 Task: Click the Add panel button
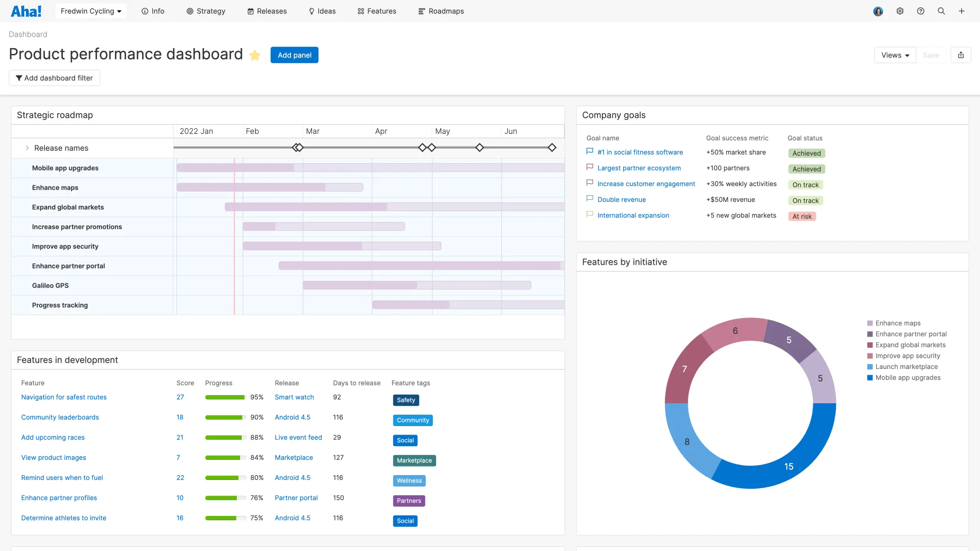(x=294, y=55)
